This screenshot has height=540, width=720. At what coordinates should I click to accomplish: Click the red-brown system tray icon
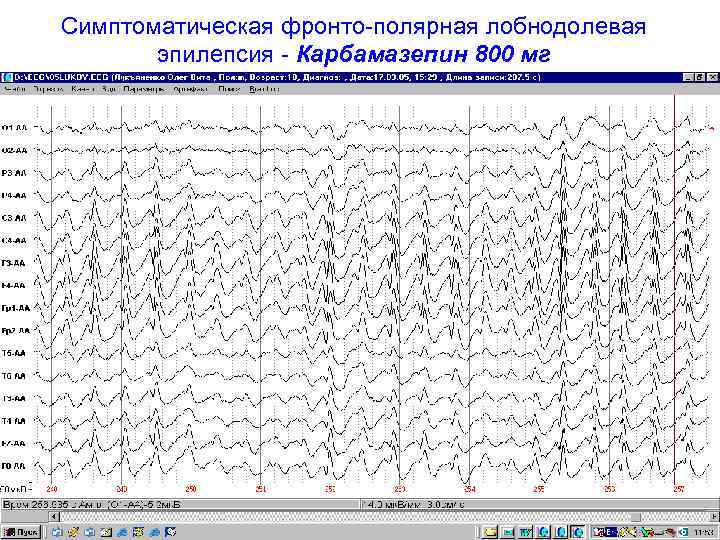(x=669, y=533)
